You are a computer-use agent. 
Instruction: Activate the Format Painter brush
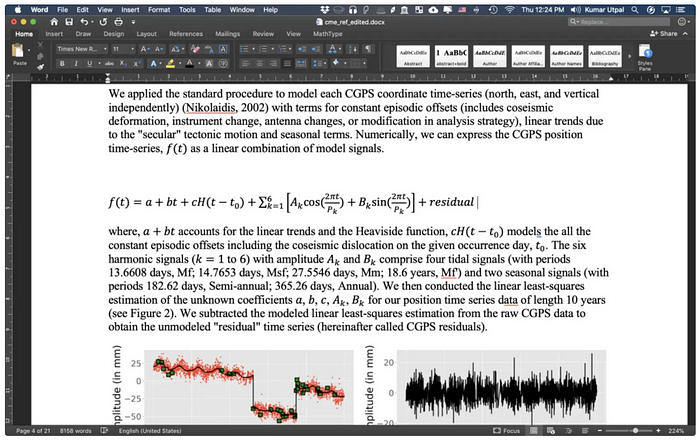coord(40,67)
